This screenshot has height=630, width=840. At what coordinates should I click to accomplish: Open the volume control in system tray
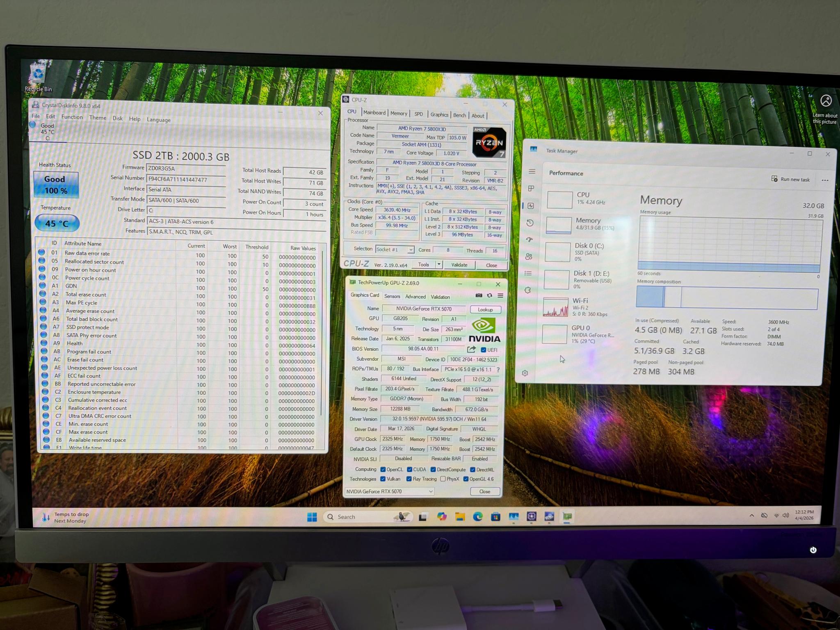[785, 516]
